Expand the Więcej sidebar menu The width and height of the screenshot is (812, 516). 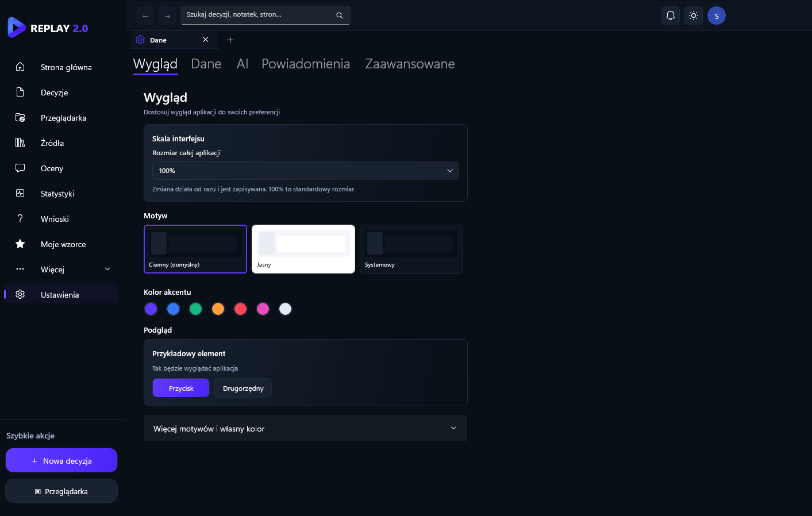(62, 269)
